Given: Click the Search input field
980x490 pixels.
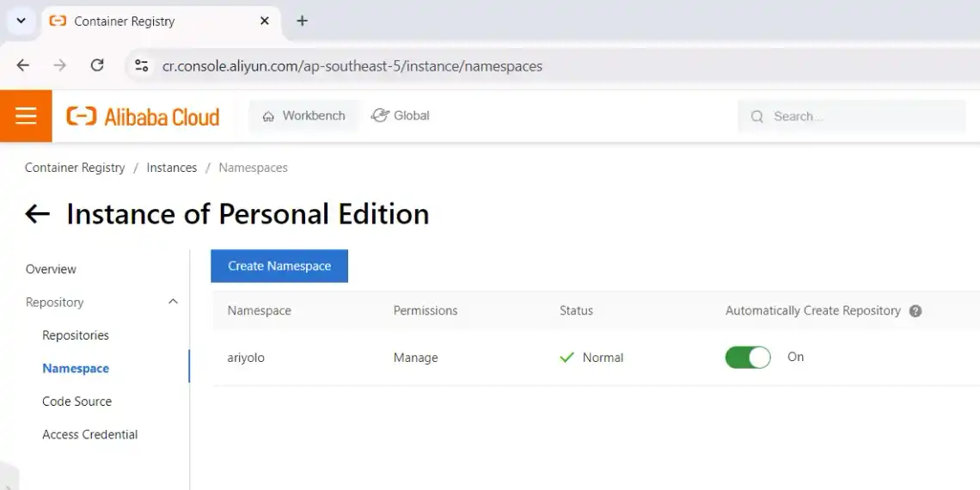Looking at the screenshot, I should pyautogui.click(x=851, y=116).
